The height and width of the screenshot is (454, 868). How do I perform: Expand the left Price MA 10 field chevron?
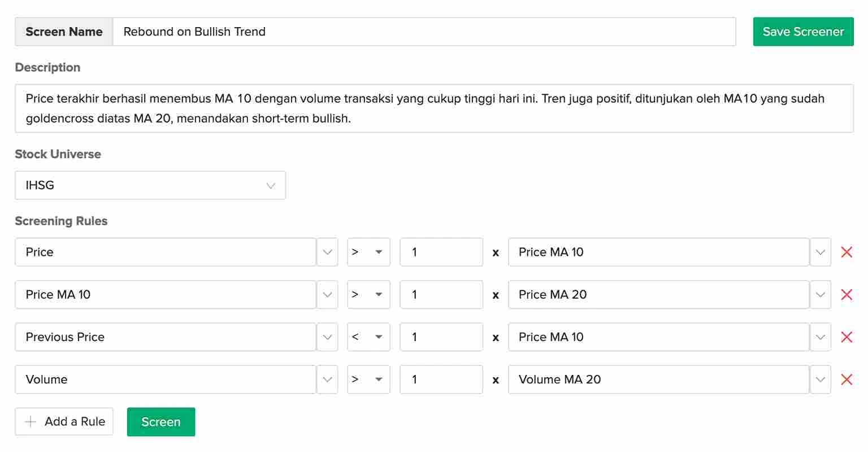(x=327, y=295)
